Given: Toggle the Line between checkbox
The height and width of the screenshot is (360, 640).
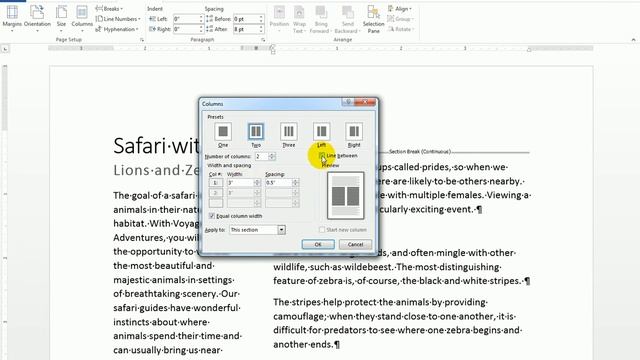Looking at the screenshot, I should point(322,156).
